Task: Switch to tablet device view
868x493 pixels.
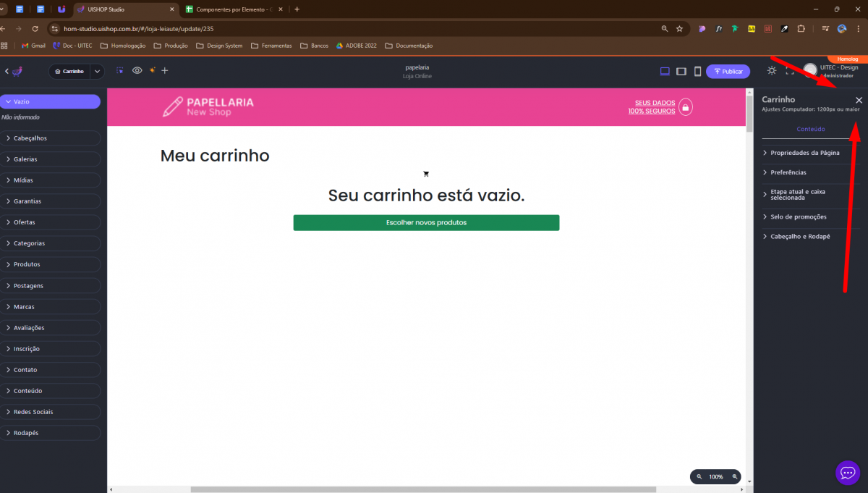Action: coord(681,71)
